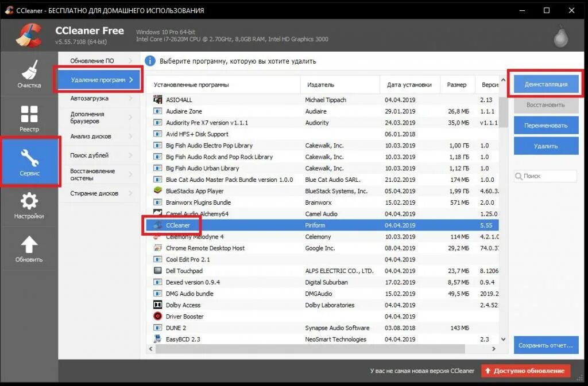Select Audiority Pre X7 version row
The width and height of the screenshot is (588, 386).
pos(323,122)
